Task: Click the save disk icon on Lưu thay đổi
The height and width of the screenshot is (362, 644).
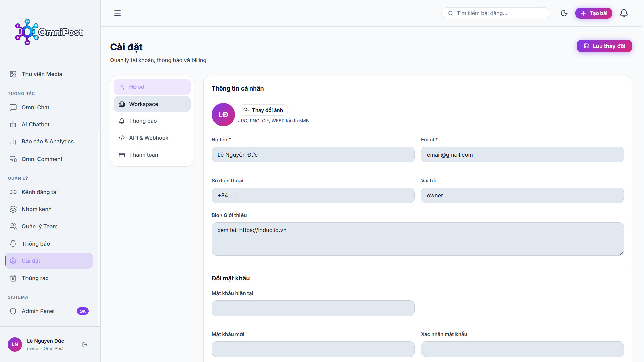Action: coord(586,46)
